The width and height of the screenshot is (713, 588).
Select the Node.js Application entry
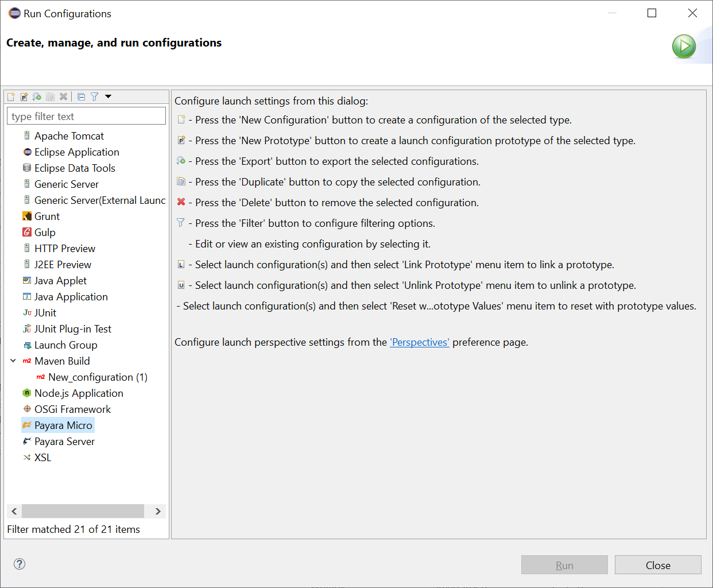click(x=79, y=393)
